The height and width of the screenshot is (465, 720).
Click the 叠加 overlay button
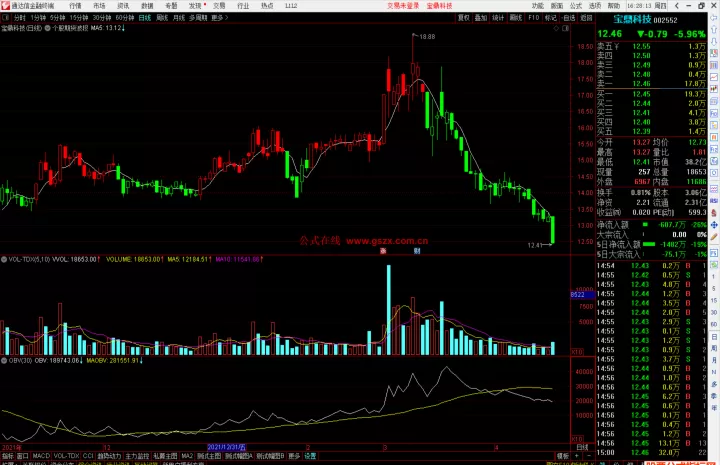[x=481, y=17]
